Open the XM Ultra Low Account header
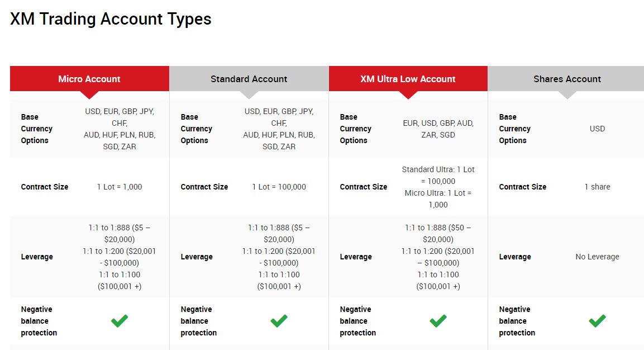Screen dimensions: 644x350 click(x=408, y=79)
